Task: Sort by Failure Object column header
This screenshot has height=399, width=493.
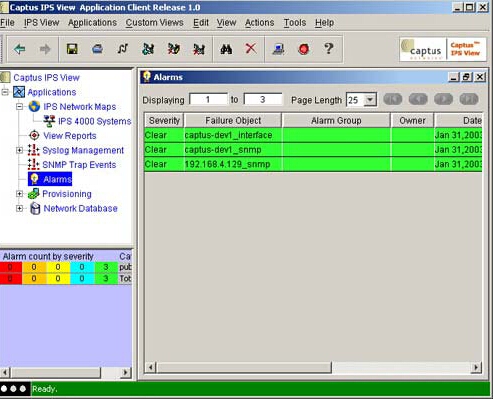Action: pyautogui.click(x=233, y=120)
